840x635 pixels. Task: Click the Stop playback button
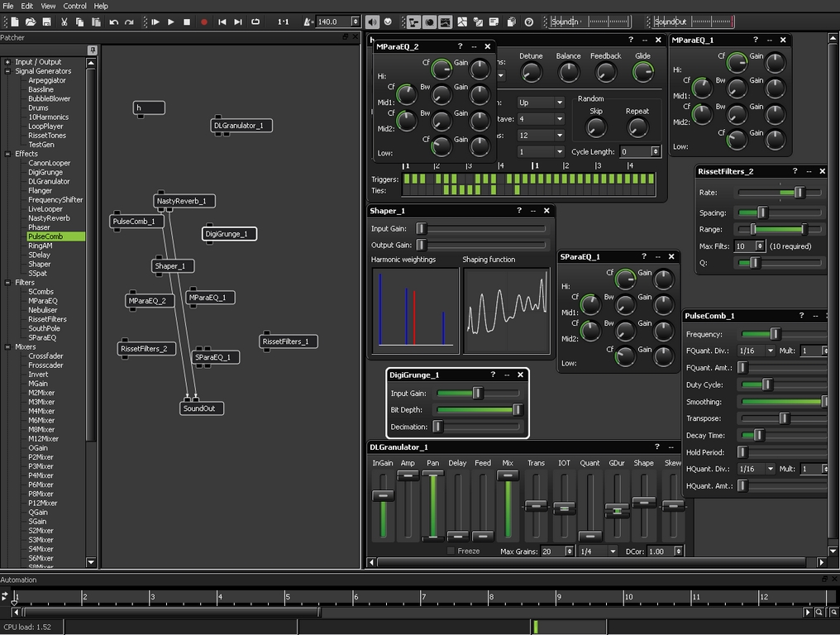(x=187, y=21)
